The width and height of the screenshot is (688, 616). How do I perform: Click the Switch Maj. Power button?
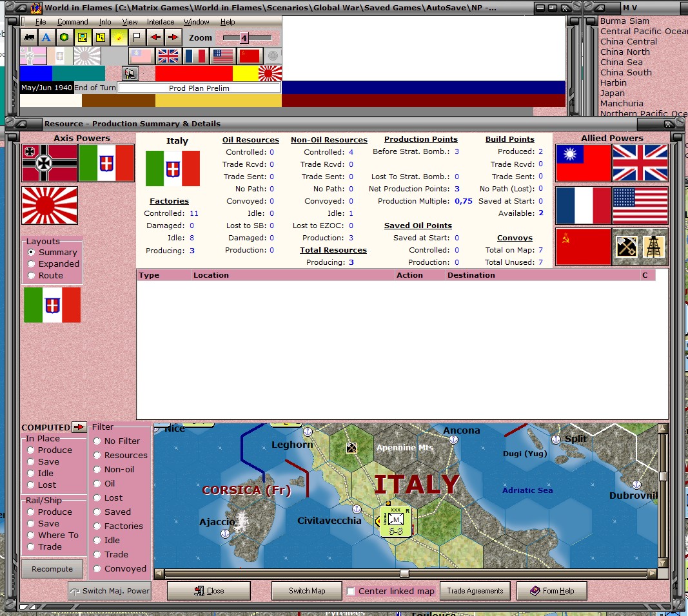point(110,591)
